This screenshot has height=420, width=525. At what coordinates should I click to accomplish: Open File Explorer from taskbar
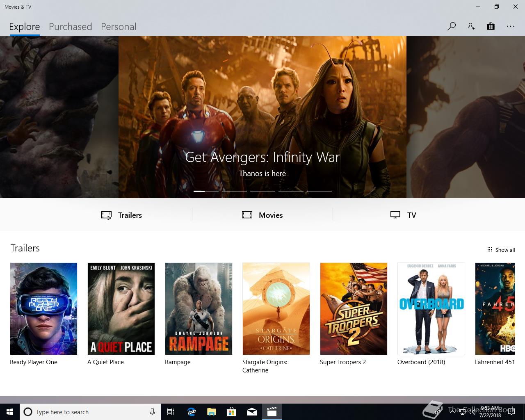coord(212,412)
